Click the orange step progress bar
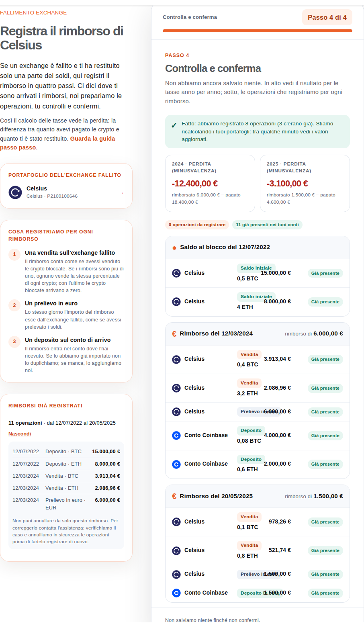 pyautogui.click(x=258, y=31)
